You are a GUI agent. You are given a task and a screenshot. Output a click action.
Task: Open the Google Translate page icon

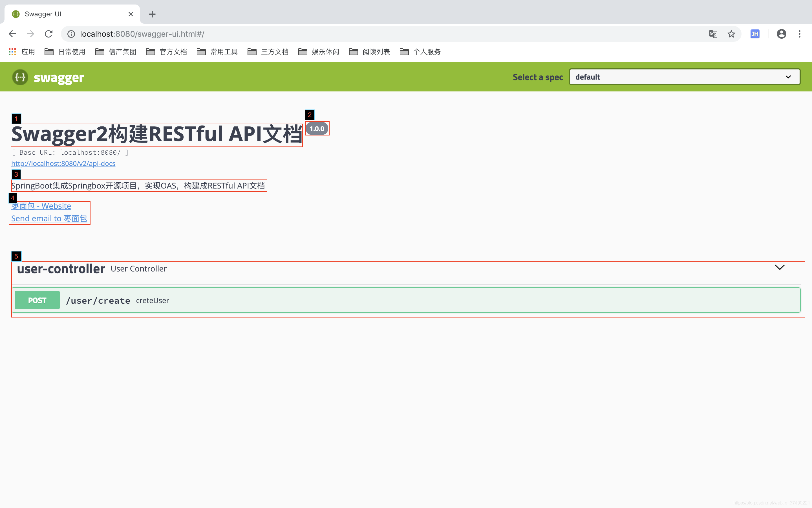(713, 34)
